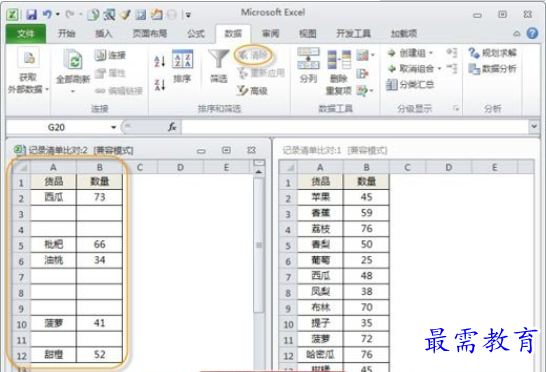The width and height of the screenshot is (546, 372).
Task: Switch to the 开始 ribbon tab
Action: [x=67, y=33]
